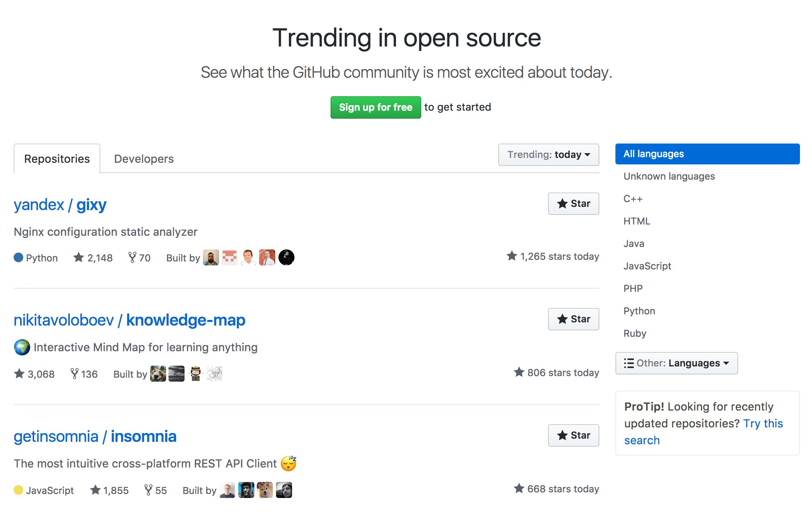Filter trending by Ruby
Viewport: 812px width, 514px height.
point(635,334)
